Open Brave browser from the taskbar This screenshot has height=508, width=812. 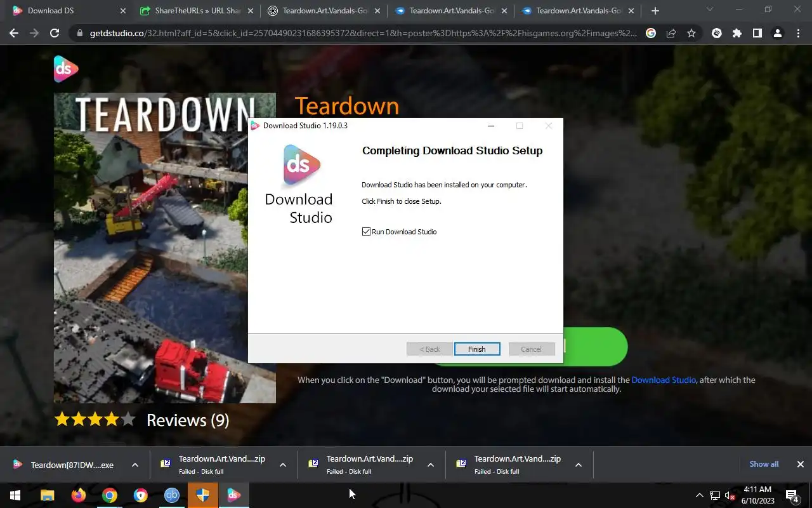point(141,495)
